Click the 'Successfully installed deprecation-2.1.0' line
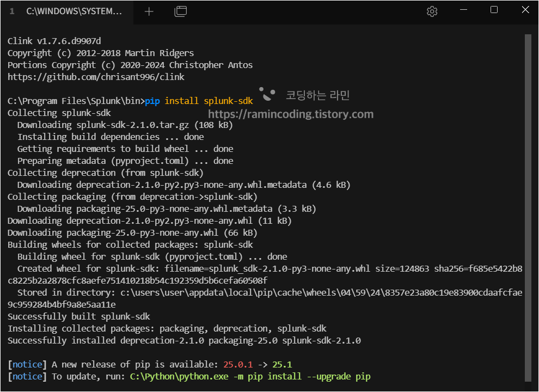Viewport: 539px width, 392px height. [184, 340]
